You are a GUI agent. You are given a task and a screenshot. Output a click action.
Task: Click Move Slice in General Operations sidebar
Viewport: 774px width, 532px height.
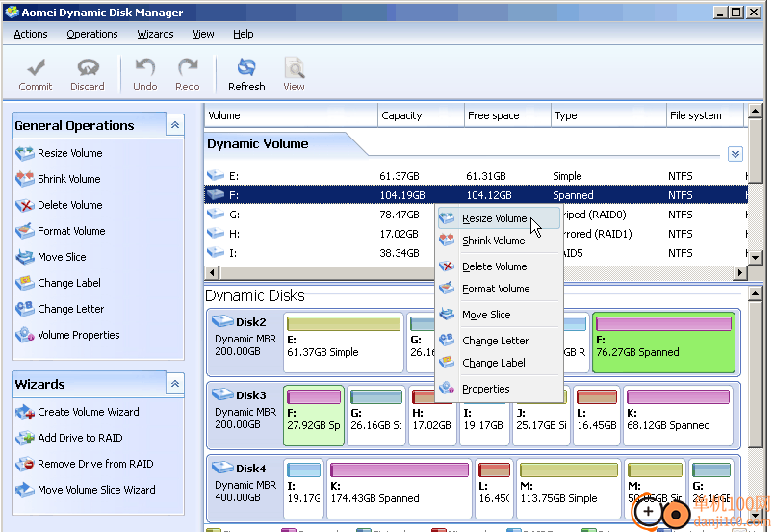pyautogui.click(x=51, y=257)
